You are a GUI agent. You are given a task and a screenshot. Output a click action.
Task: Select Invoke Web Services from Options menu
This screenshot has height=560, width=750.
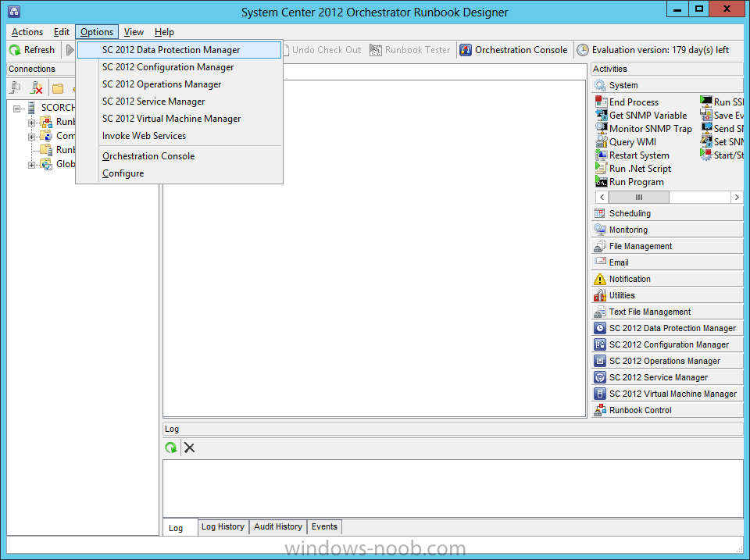point(144,136)
